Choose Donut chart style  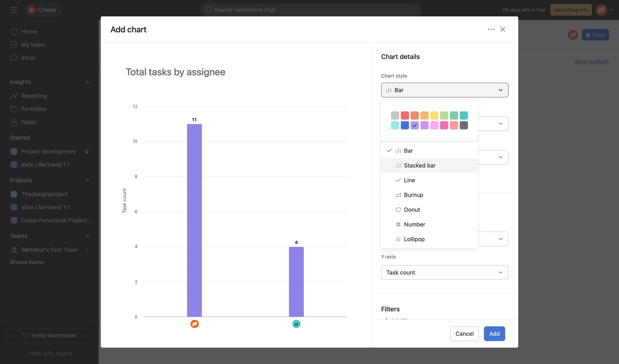click(429, 209)
